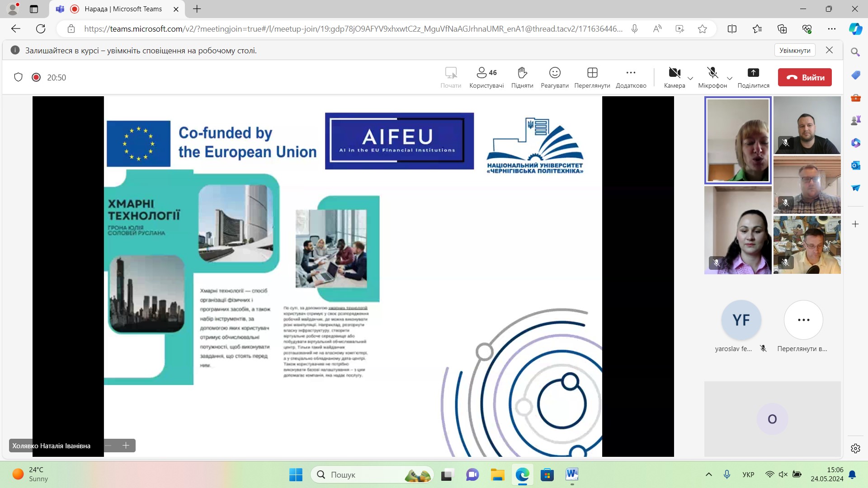Toggle Edge split screen view
The width and height of the screenshot is (868, 488).
coord(732,29)
